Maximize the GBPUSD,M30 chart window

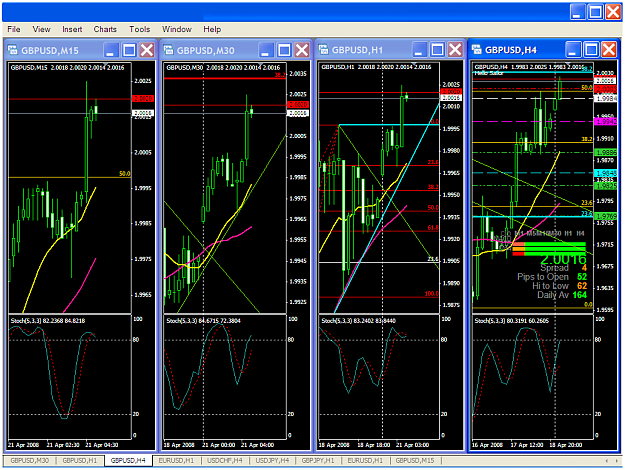click(284, 50)
